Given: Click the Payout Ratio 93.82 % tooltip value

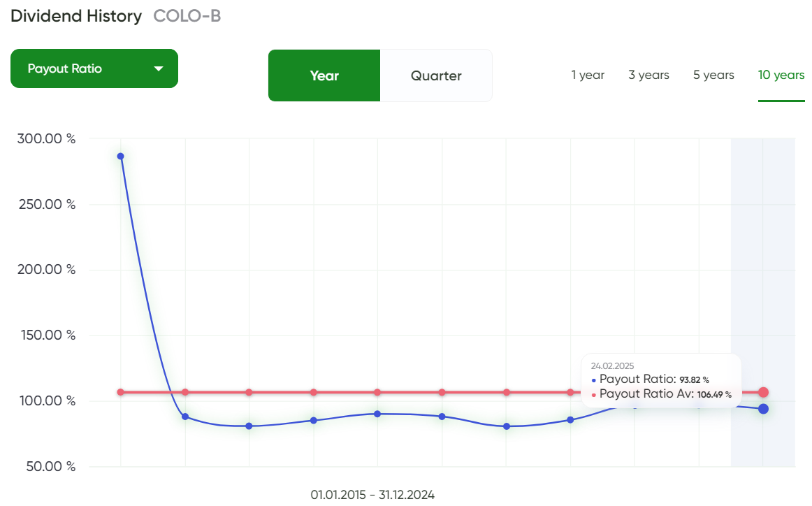Looking at the screenshot, I should (x=694, y=380).
